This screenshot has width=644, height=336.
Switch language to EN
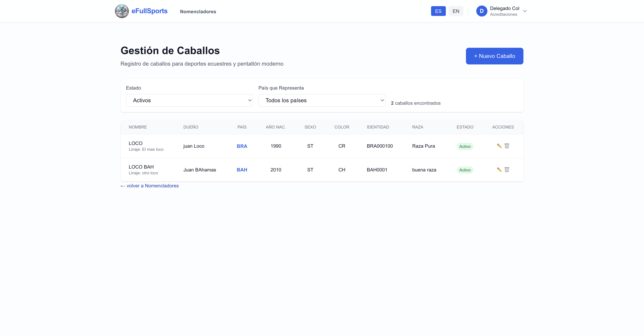(456, 11)
